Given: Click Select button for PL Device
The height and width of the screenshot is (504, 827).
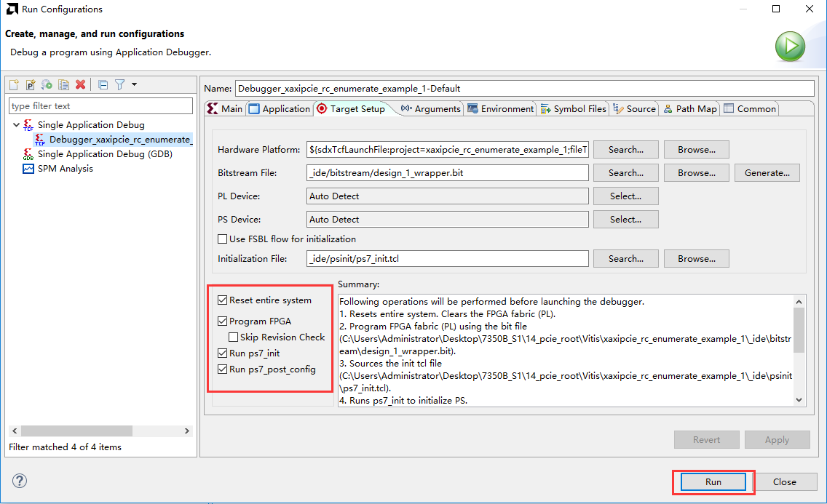Looking at the screenshot, I should (625, 196).
